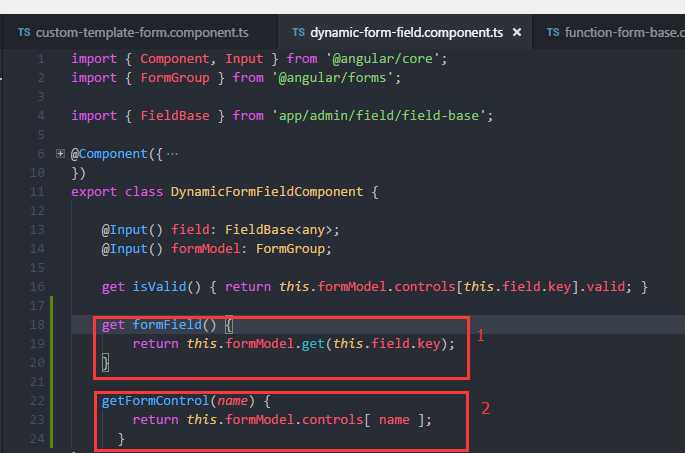685x453 pixels.
Task: Click Input in line 1 import
Action: tap(244, 59)
